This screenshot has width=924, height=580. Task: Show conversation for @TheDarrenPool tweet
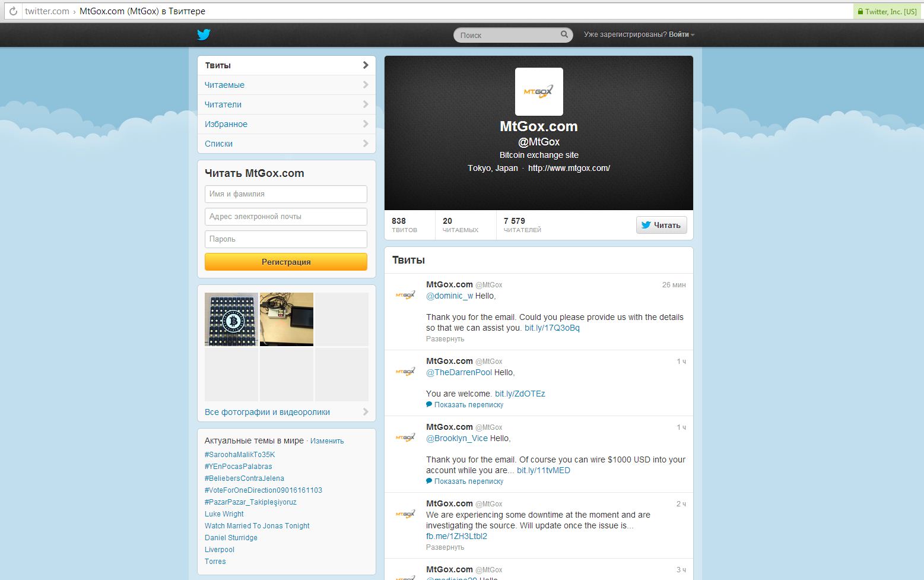(x=465, y=405)
